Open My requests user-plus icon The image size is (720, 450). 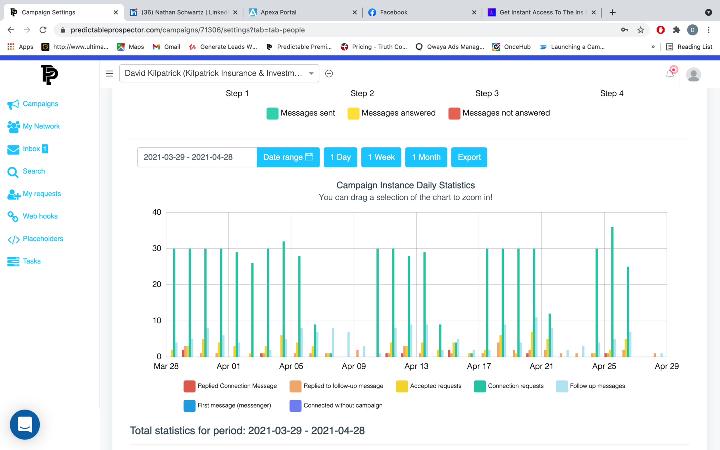13,194
